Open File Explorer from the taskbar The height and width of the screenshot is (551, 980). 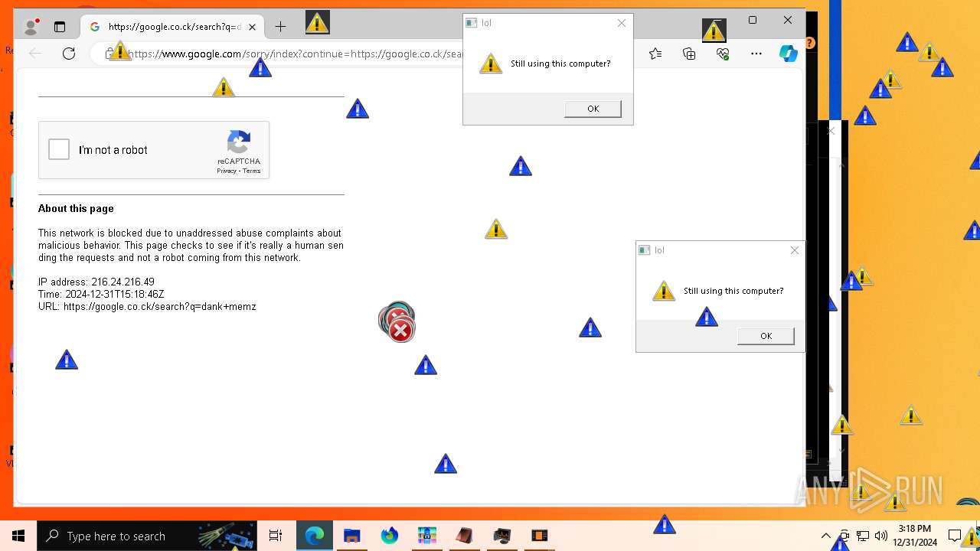352,536
